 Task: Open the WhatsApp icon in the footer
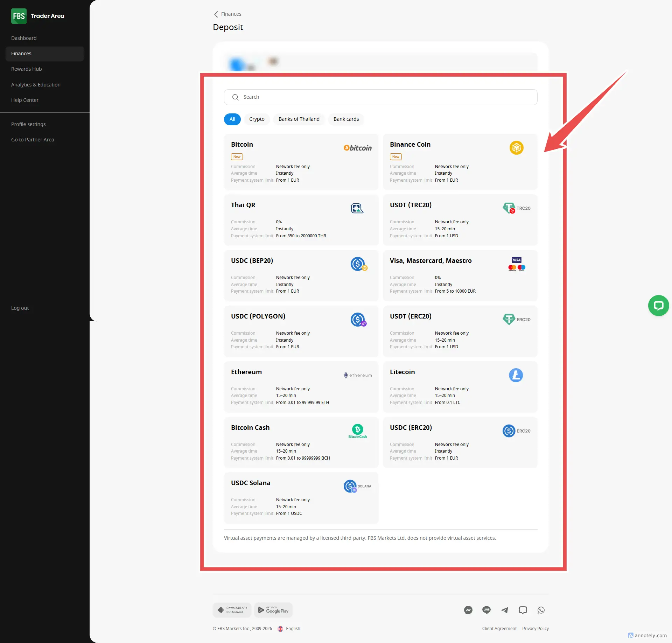(541, 610)
